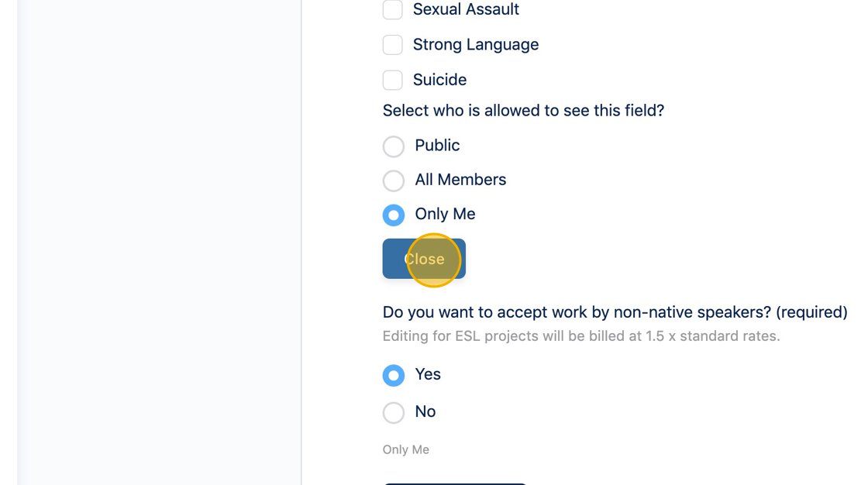Click the ESL billing rate helper text

tap(580, 336)
